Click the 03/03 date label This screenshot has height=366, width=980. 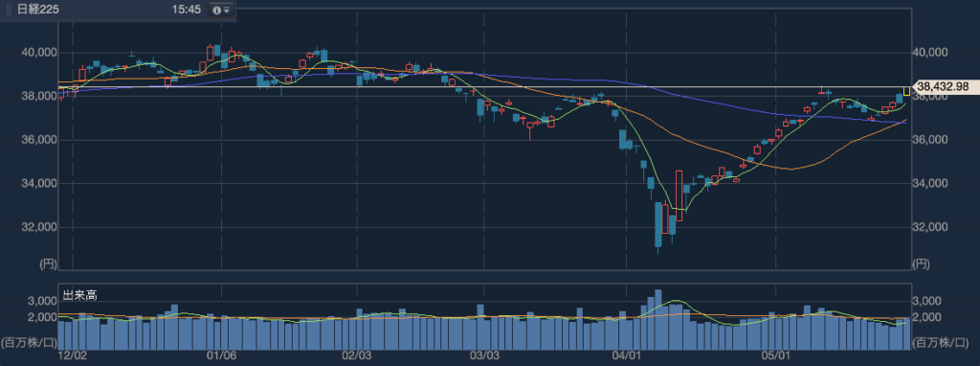[x=484, y=355]
